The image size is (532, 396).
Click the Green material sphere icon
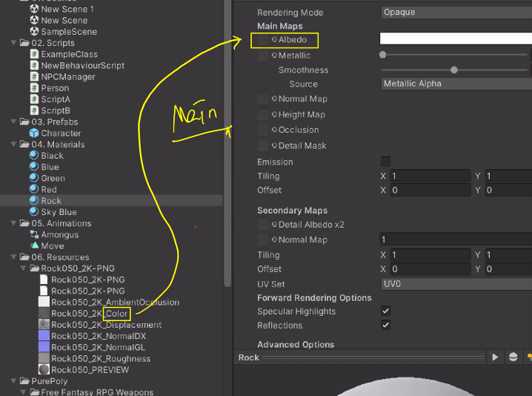coord(34,178)
